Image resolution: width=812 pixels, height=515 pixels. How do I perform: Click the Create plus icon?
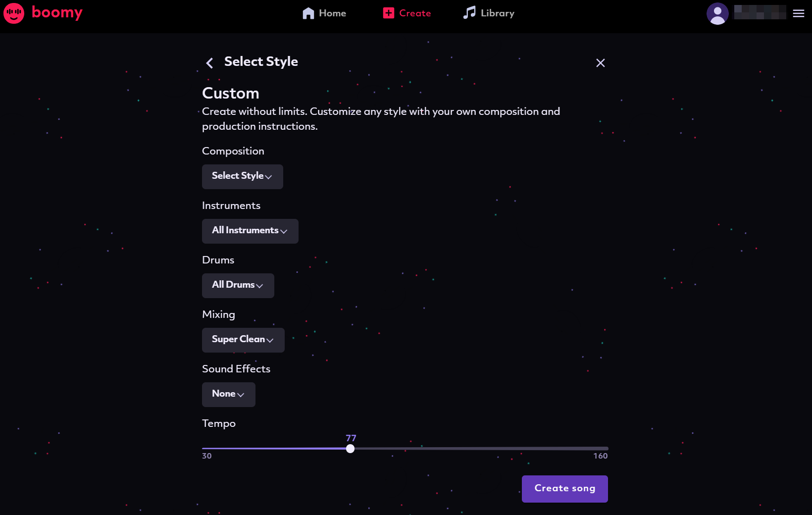(389, 13)
